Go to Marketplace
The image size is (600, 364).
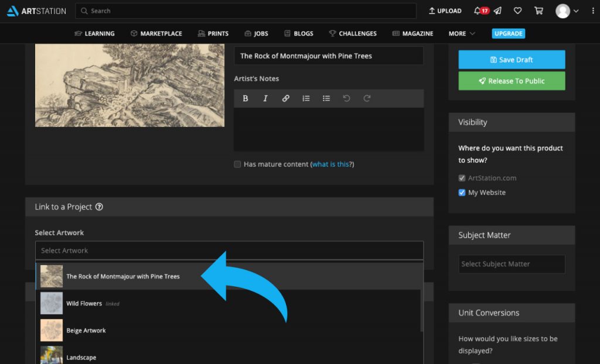click(156, 33)
